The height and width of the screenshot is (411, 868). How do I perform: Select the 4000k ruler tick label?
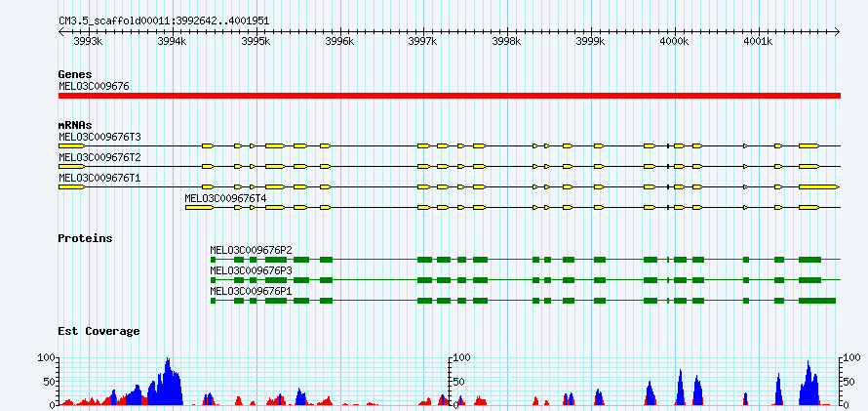[674, 42]
